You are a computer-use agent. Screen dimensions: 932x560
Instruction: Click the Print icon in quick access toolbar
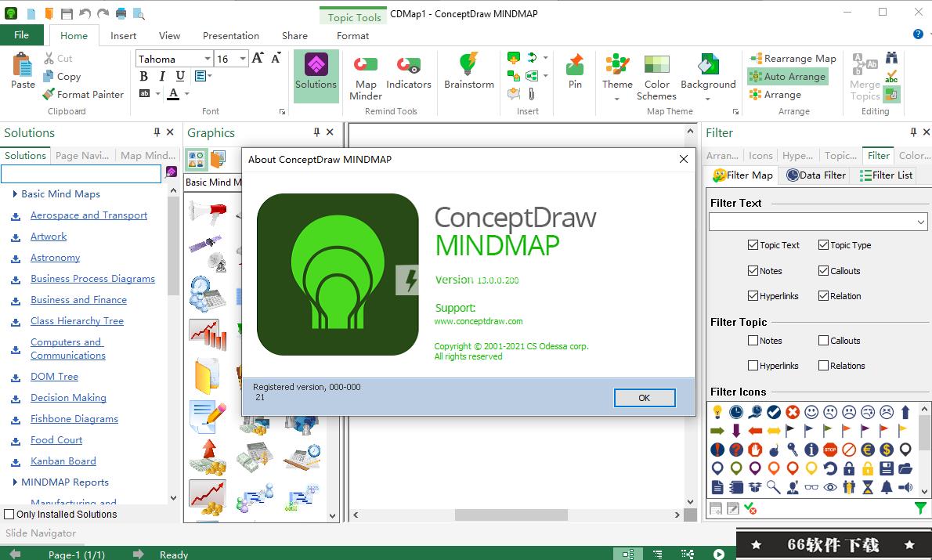(121, 13)
